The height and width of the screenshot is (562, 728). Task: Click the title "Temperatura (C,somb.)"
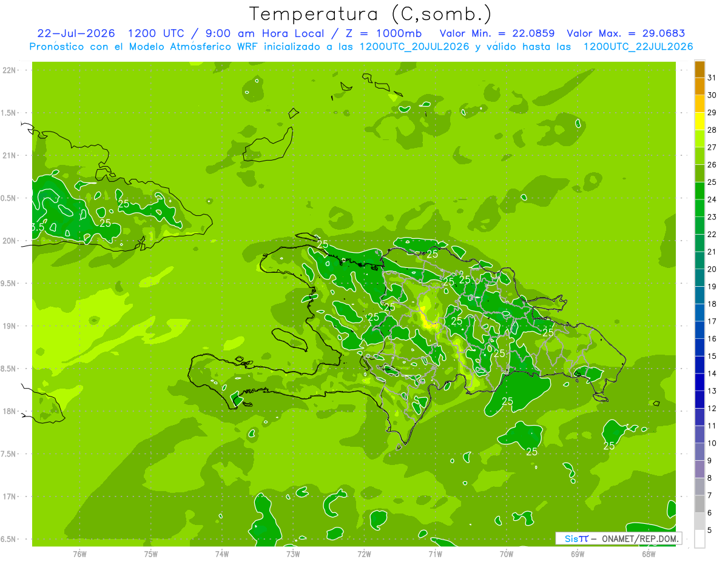click(x=370, y=14)
